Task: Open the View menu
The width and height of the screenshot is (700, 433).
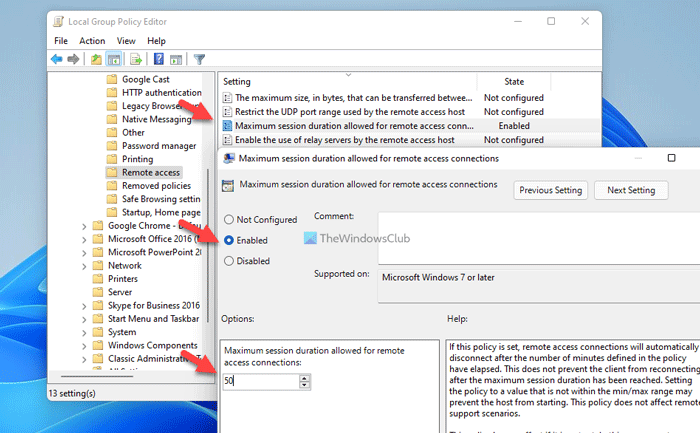Action: (126, 41)
